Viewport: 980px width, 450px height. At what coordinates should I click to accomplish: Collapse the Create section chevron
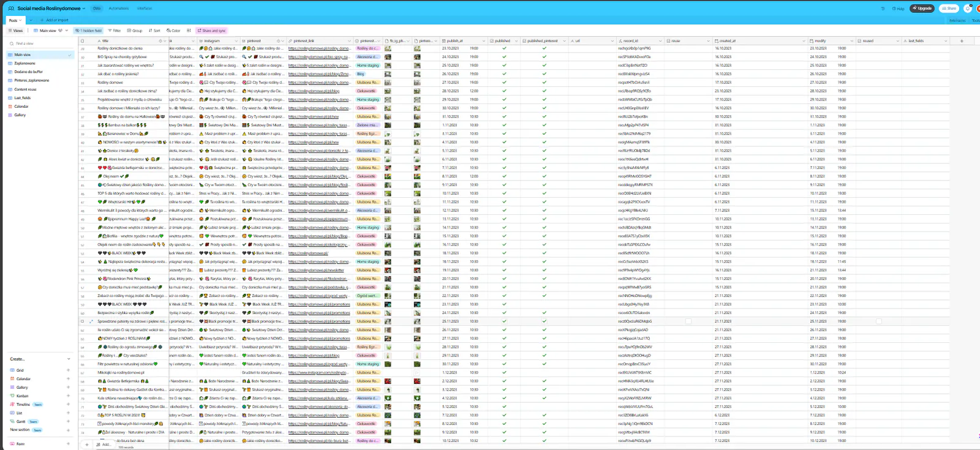(69, 359)
